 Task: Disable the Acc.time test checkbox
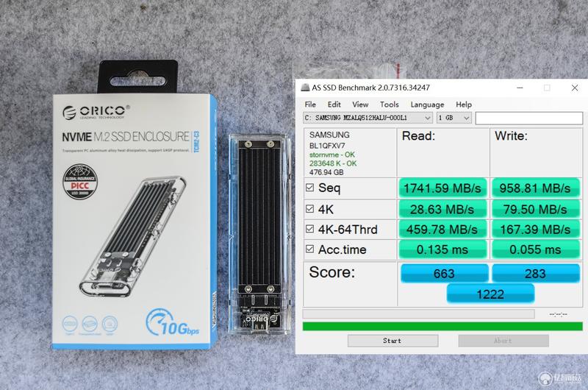click(309, 249)
